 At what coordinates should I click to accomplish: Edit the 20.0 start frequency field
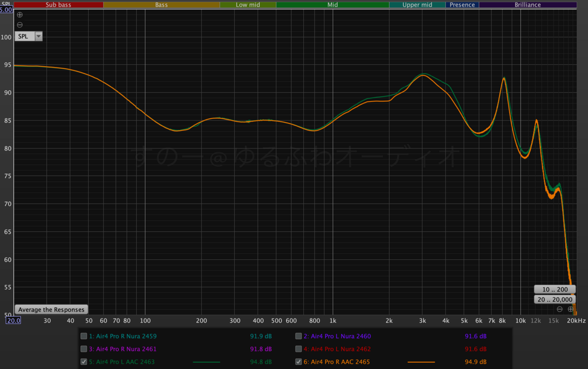(x=13, y=320)
